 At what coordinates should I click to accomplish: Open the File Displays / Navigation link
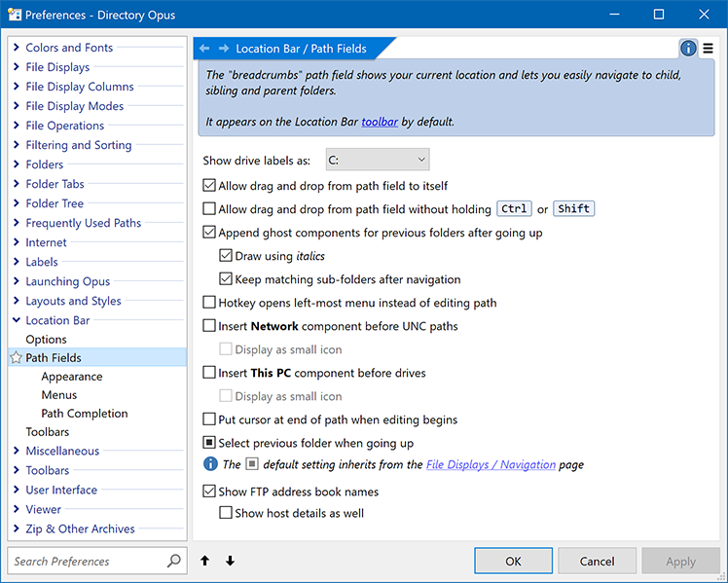click(491, 464)
